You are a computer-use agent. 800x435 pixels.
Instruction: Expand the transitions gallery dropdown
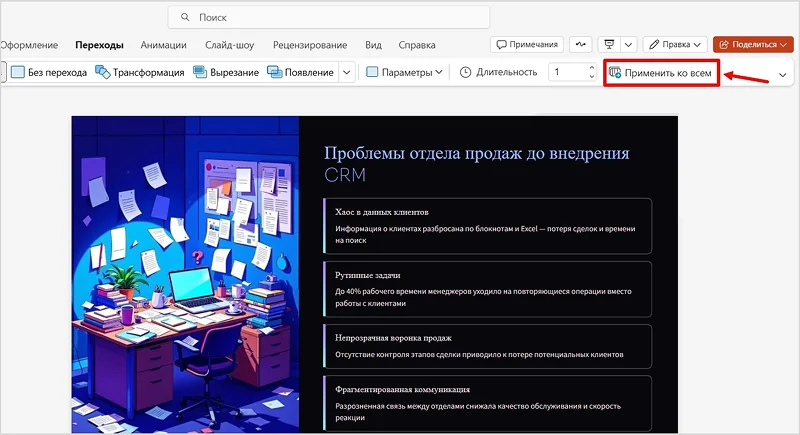point(346,72)
